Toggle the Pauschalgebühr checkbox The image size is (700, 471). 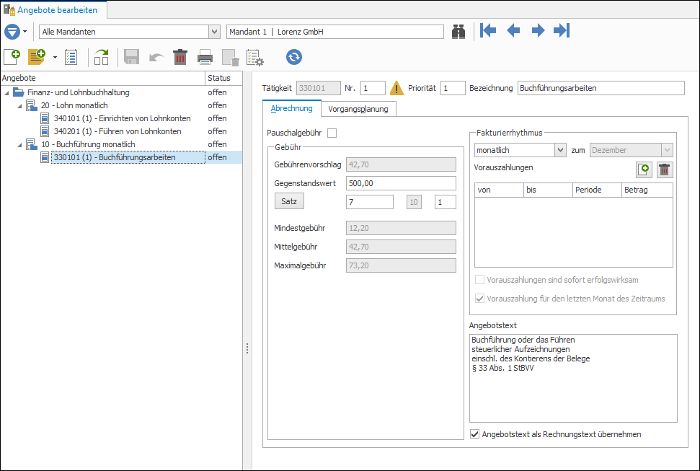pyautogui.click(x=332, y=133)
